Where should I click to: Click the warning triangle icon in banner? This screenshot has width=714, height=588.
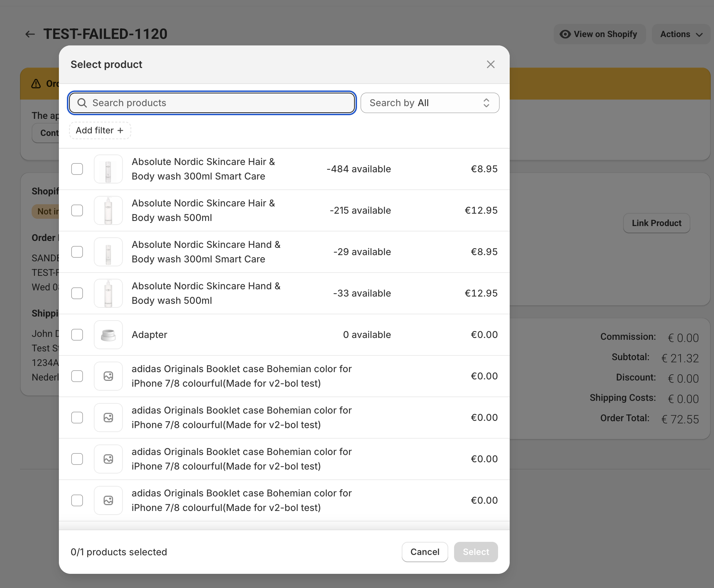[36, 84]
